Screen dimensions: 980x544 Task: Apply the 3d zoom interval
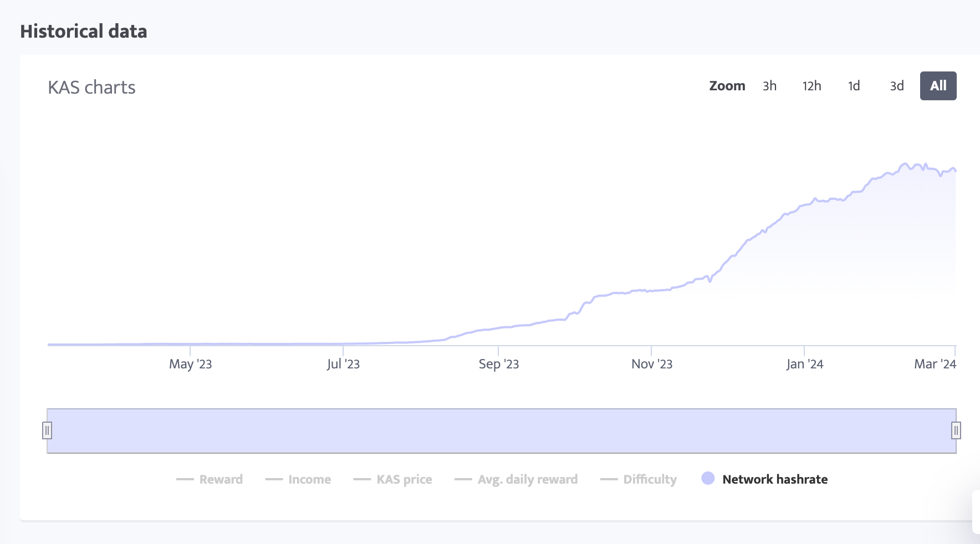point(896,86)
